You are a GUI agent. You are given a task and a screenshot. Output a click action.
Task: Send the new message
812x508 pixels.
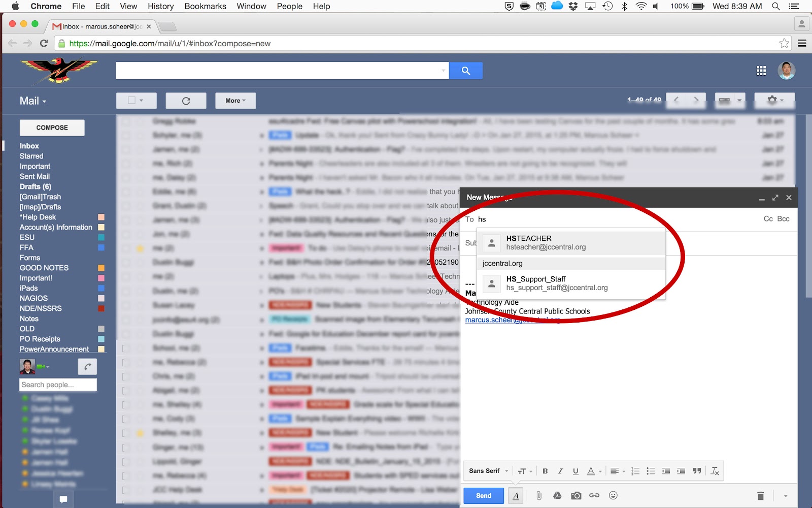484,496
